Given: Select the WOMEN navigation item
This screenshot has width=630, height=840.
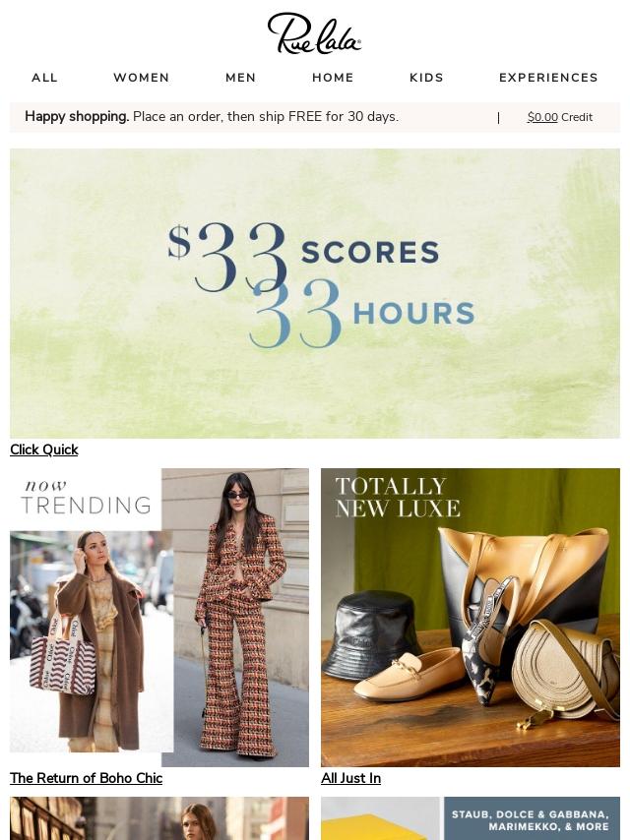Looking at the screenshot, I should pos(142,78).
